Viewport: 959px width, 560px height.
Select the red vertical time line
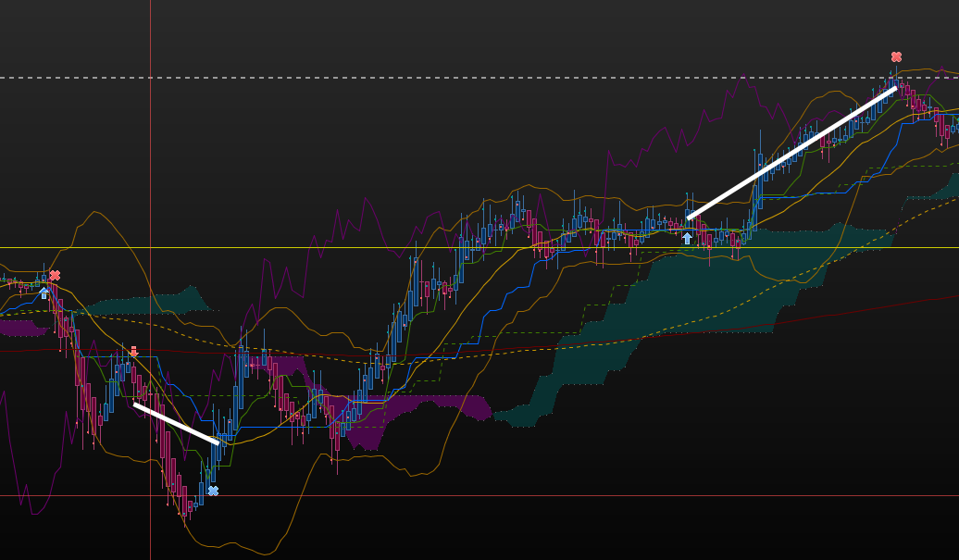point(151,280)
